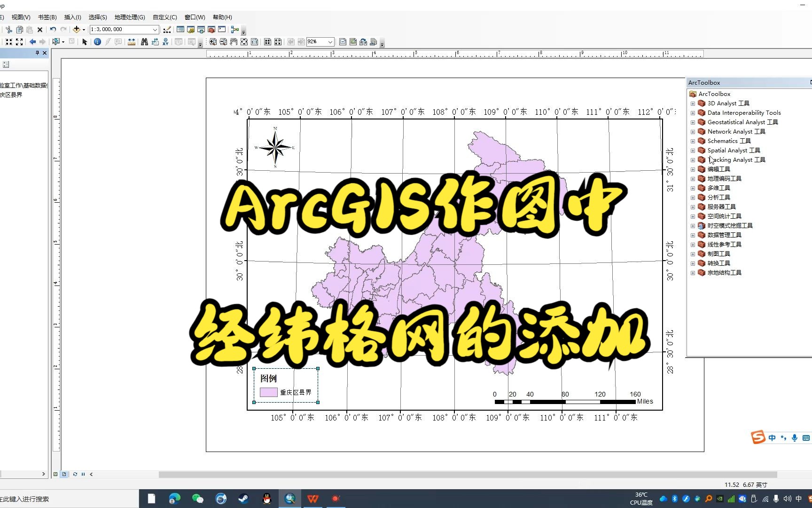This screenshot has height=508, width=812.
Task: Switch to layout view button at bottom
Action: 64,474
